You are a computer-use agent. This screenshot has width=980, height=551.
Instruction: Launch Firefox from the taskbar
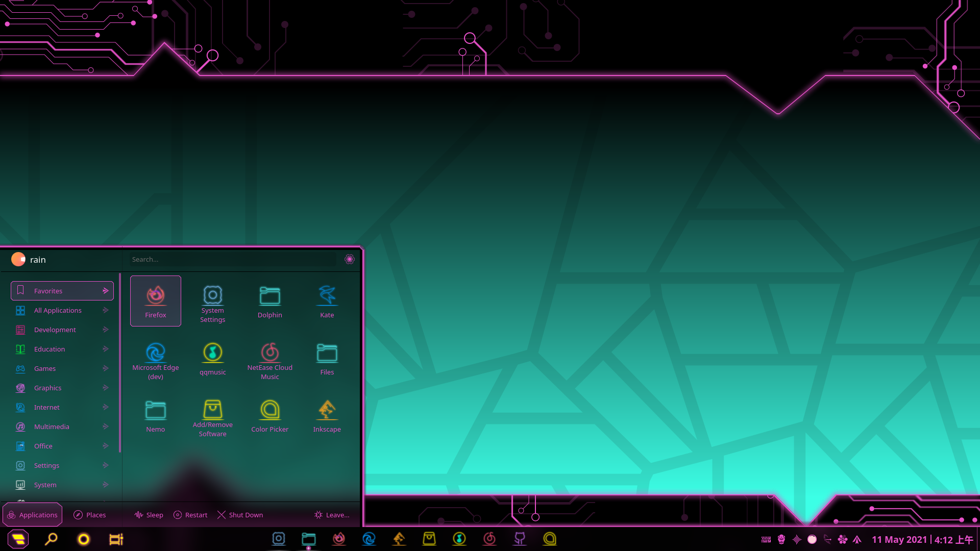coord(339,539)
